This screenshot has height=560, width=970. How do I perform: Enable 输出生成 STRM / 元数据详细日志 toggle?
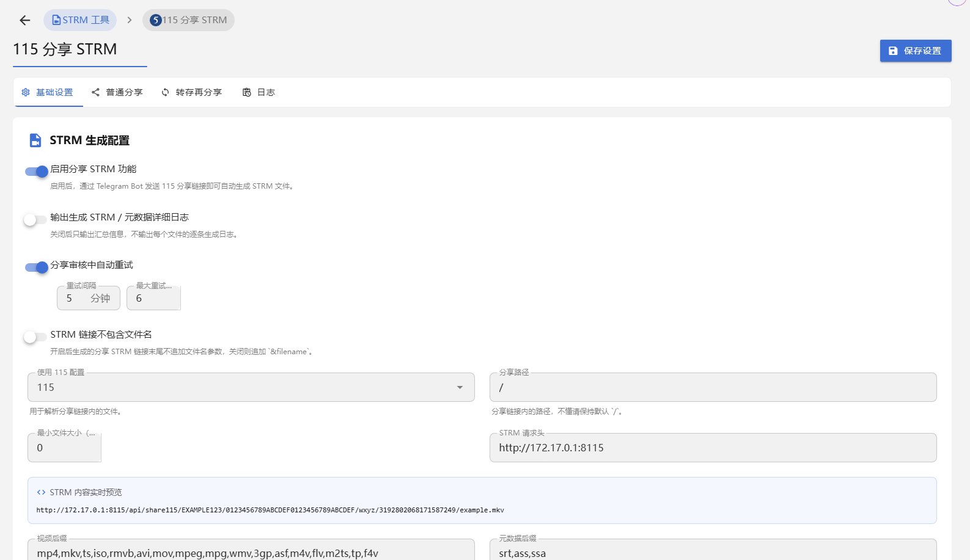click(35, 220)
